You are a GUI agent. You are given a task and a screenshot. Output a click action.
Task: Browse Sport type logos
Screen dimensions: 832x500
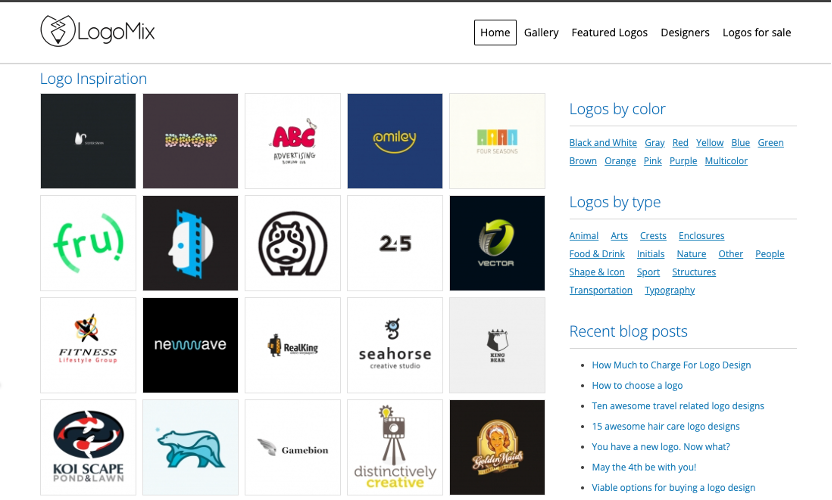(648, 272)
